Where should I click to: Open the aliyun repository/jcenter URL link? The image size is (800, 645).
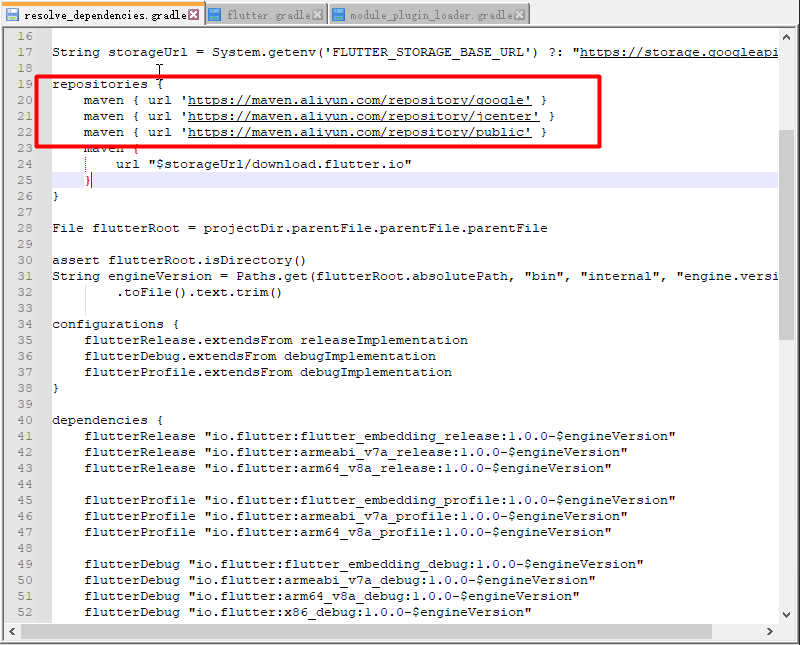pyautogui.click(x=363, y=116)
